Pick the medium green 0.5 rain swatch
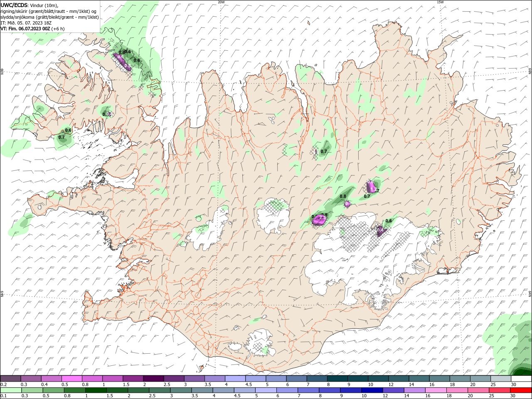Viewport: 532px width, 399px height. pyautogui.click(x=53, y=390)
